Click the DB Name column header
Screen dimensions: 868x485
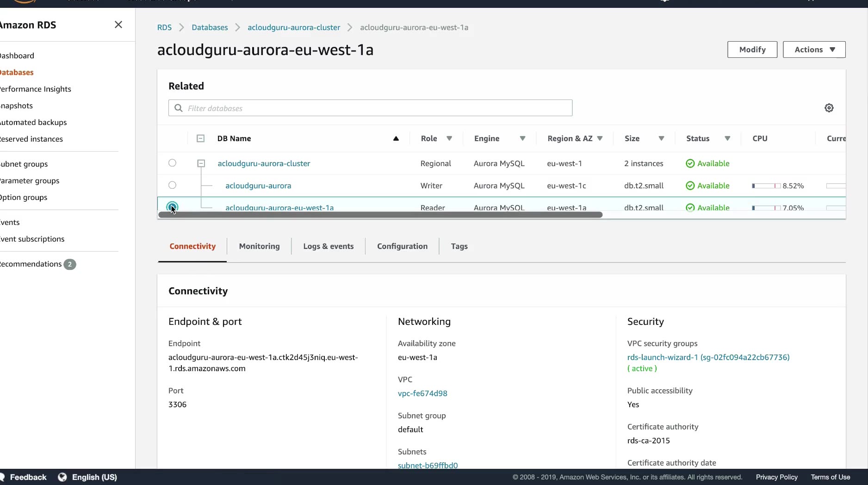(x=234, y=138)
